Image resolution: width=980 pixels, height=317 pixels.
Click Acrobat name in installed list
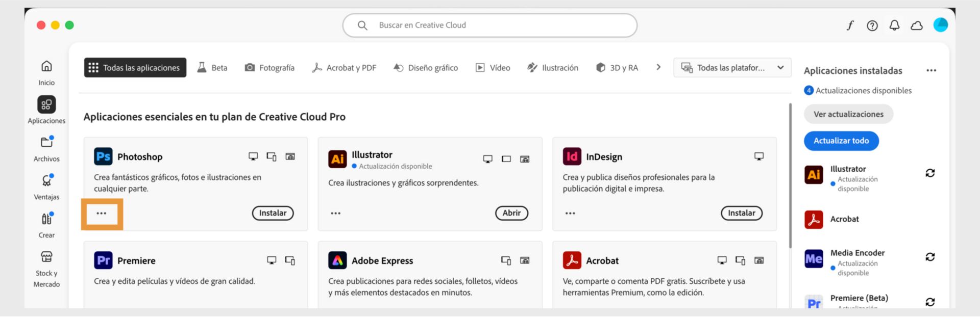(844, 219)
